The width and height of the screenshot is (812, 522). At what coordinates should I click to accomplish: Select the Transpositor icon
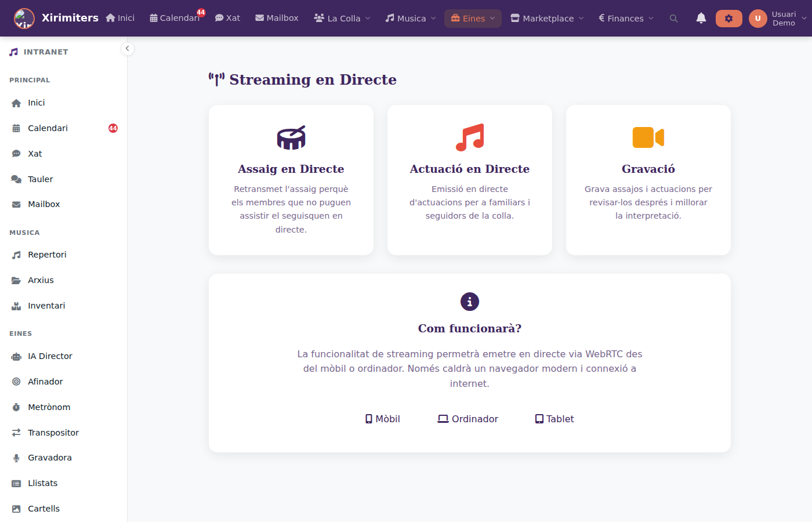(x=15, y=432)
